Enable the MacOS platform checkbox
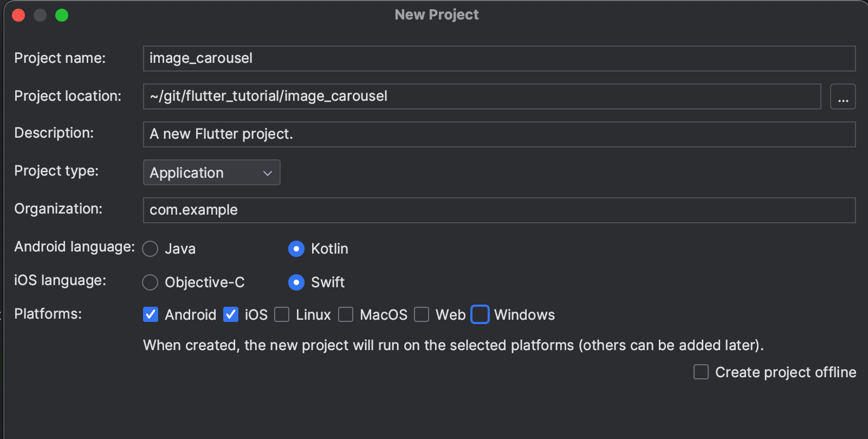 (346, 314)
